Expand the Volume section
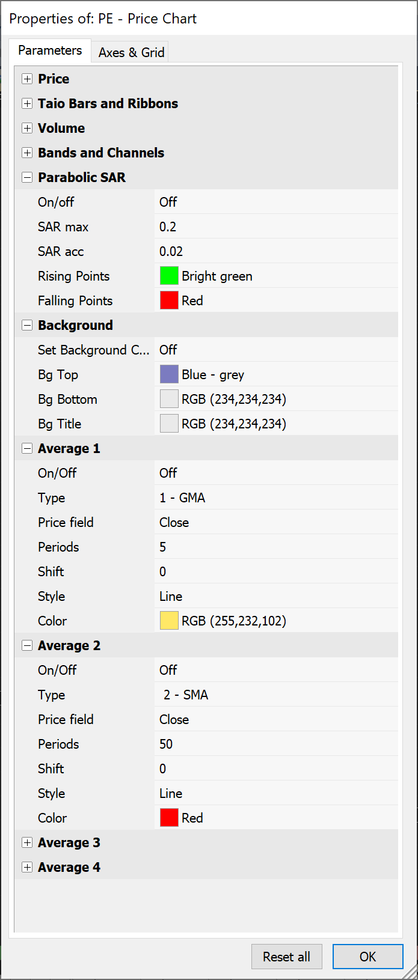Image resolution: width=418 pixels, height=980 pixels. pyautogui.click(x=27, y=128)
